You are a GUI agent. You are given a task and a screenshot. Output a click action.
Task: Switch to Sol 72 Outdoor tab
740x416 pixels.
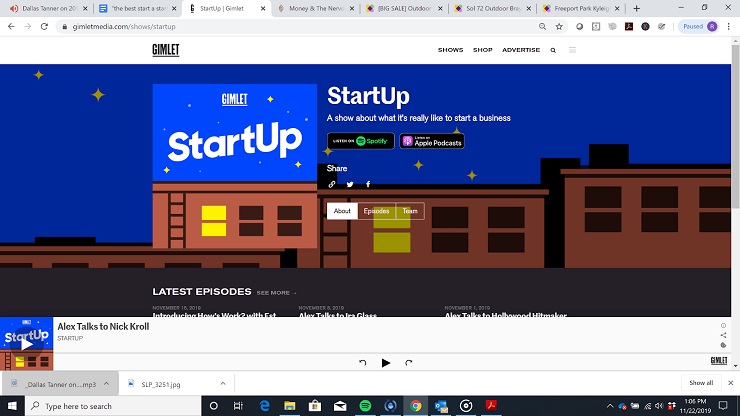(x=491, y=8)
